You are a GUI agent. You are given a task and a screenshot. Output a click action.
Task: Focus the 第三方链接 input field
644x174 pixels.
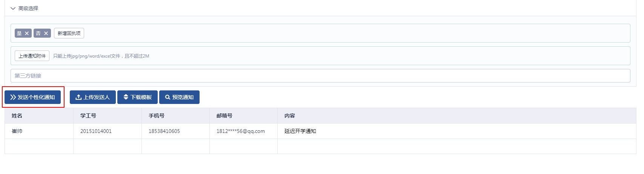click(x=320, y=76)
